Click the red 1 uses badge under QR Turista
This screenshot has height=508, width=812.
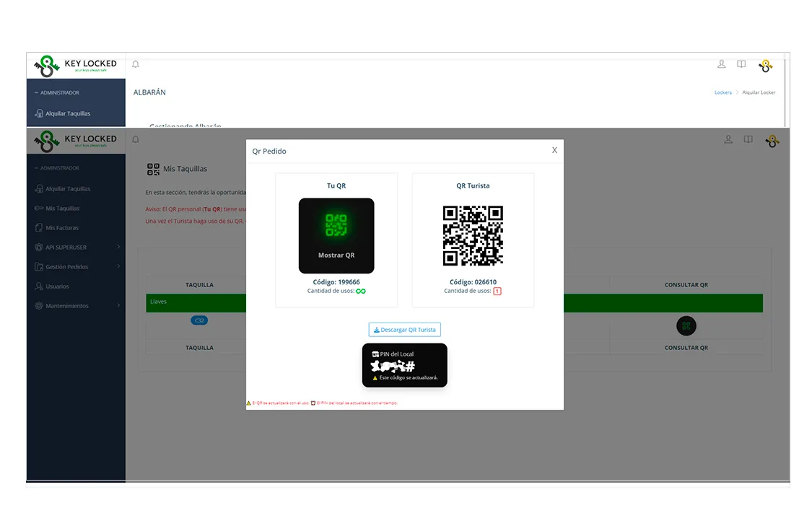(x=497, y=291)
